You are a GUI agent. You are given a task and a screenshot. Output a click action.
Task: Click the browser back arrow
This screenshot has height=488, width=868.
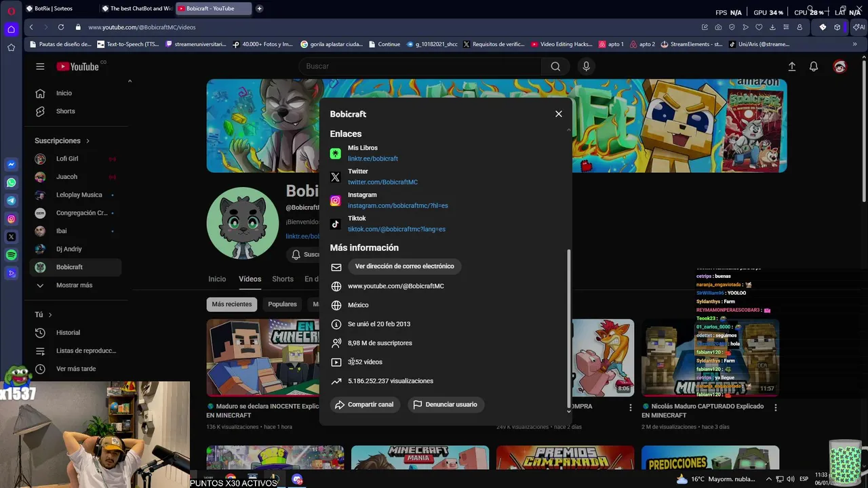point(31,27)
